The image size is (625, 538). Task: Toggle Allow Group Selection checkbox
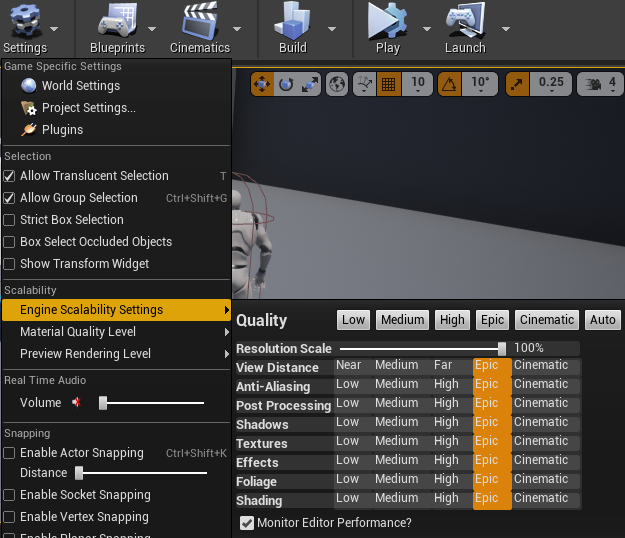click(x=9, y=198)
